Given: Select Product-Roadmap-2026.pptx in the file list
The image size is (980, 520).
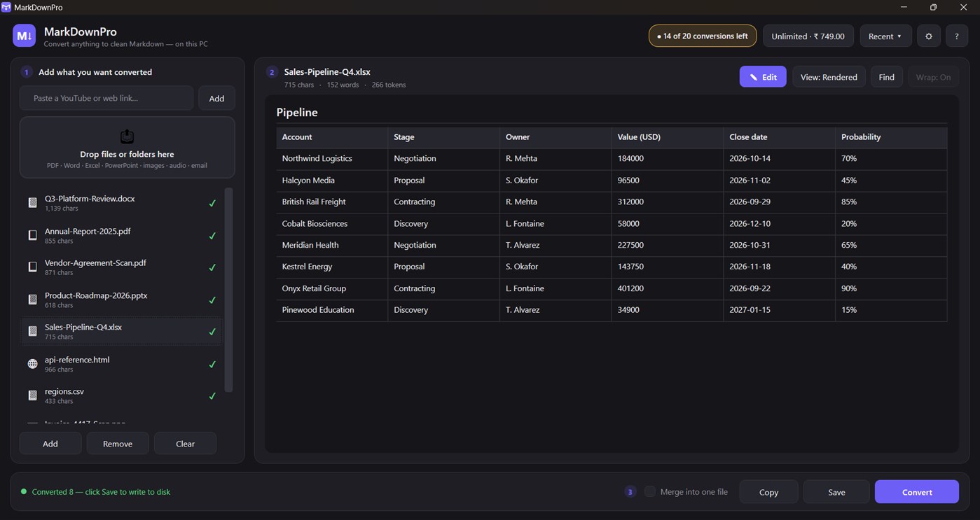Looking at the screenshot, I should click(122, 300).
